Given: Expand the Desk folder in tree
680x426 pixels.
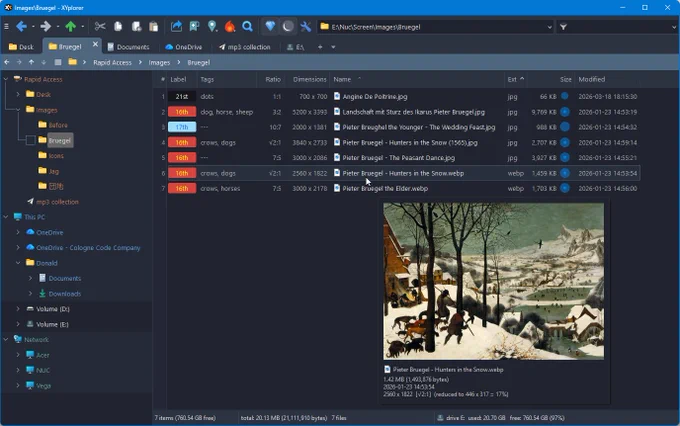Looking at the screenshot, I should pos(18,94).
